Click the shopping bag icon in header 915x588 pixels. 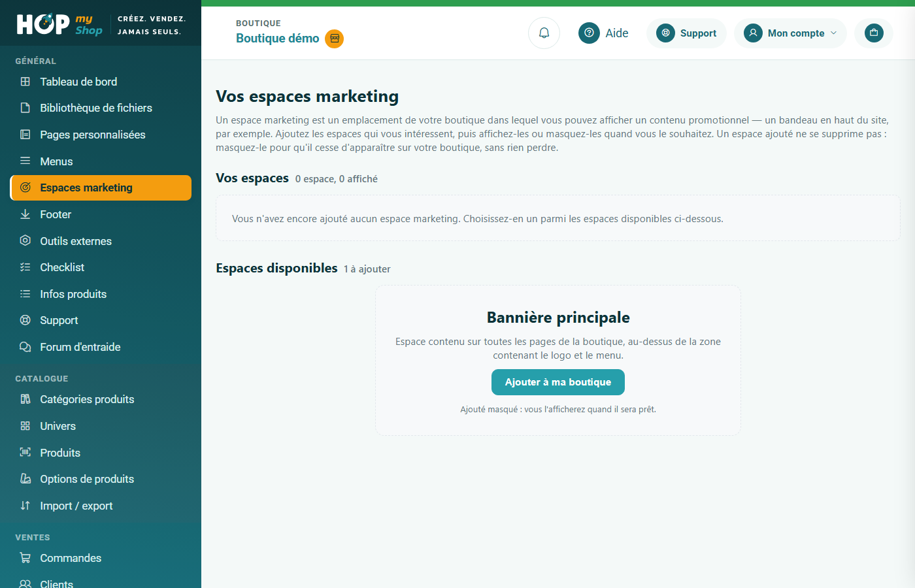click(x=874, y=33)
